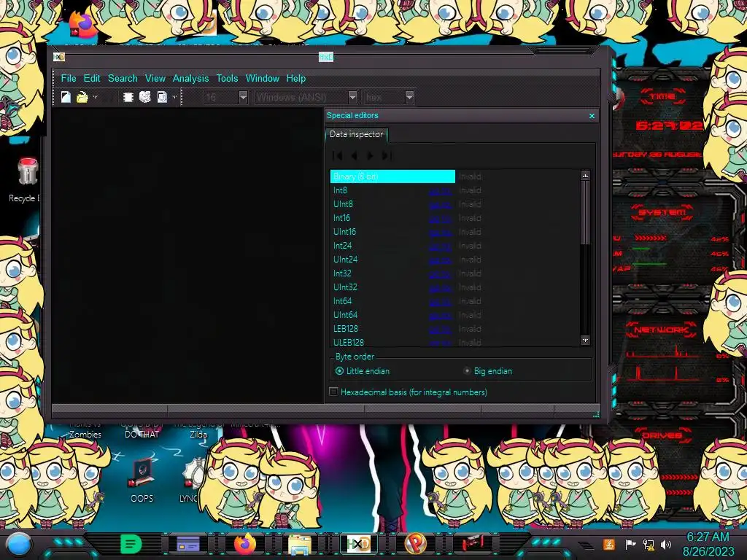Open the Analysis menu

pos(190,78)
